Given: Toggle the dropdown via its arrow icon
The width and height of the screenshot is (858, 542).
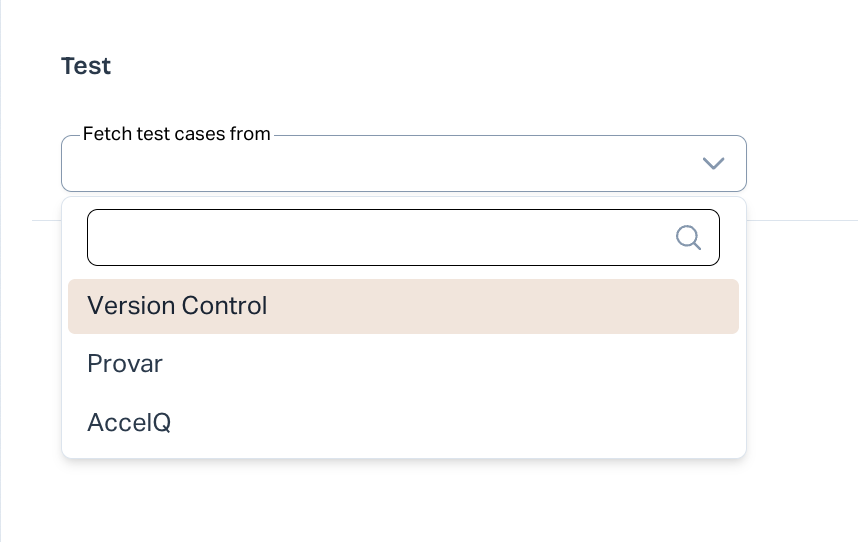Looking at the screenshot, I should [x=713, y=163].
